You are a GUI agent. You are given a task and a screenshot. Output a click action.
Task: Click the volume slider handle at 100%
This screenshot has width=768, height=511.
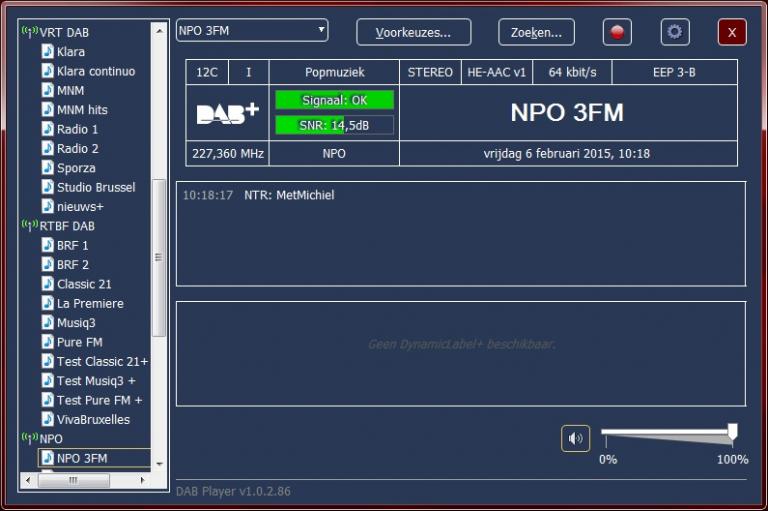click(x=732, y=432)
